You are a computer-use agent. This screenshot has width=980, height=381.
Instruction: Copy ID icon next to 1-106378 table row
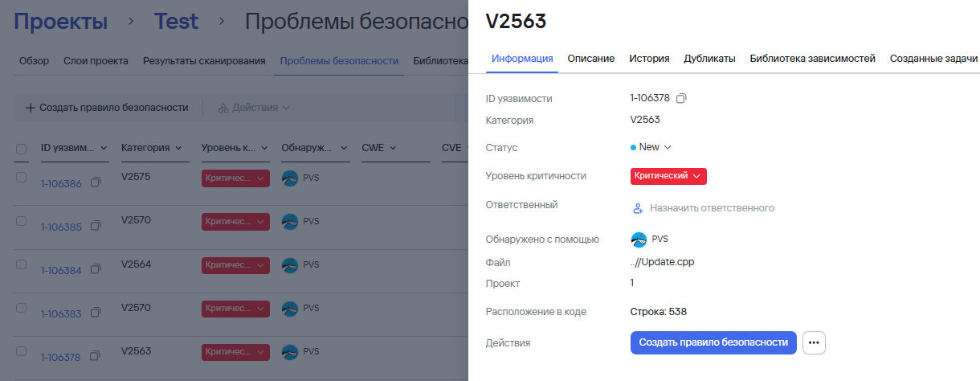pyautogui.click(x=96, y=356)
